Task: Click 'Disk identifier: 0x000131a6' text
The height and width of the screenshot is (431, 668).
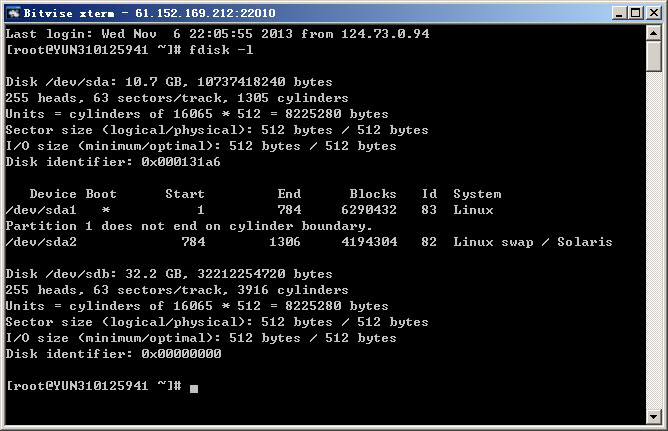Action: pyautogui.click(x=113, y=162)
